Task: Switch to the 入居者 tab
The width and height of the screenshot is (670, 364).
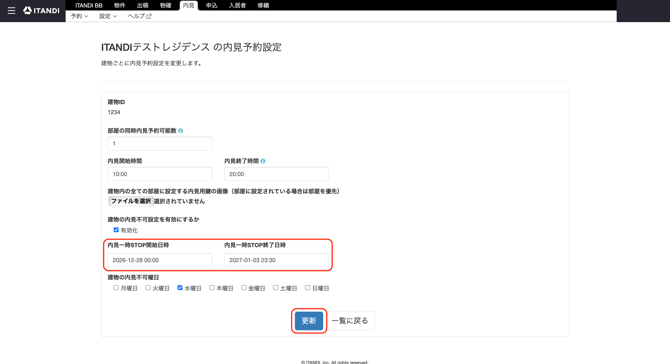Action: pyautogui.click(x=237, y=6)
